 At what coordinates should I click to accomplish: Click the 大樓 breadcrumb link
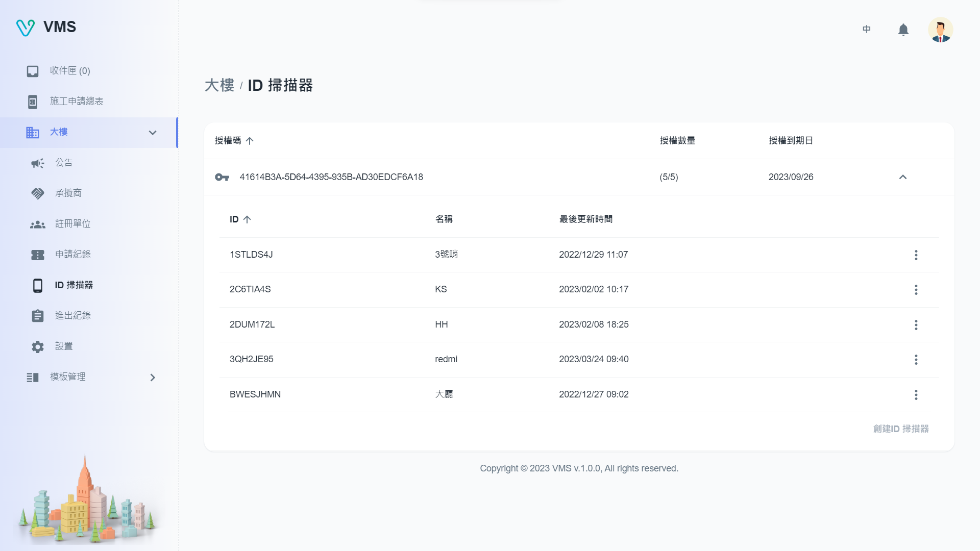[219, 85]
